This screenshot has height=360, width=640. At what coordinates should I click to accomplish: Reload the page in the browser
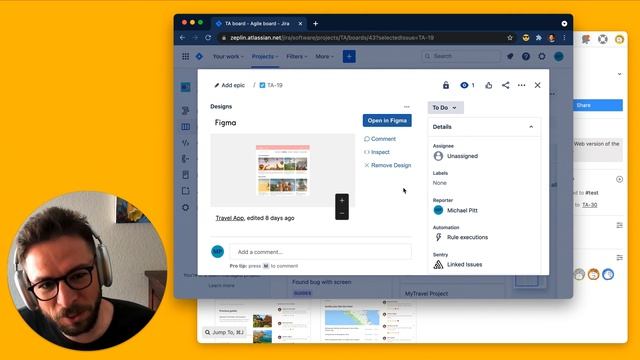[x=208, y=38]
